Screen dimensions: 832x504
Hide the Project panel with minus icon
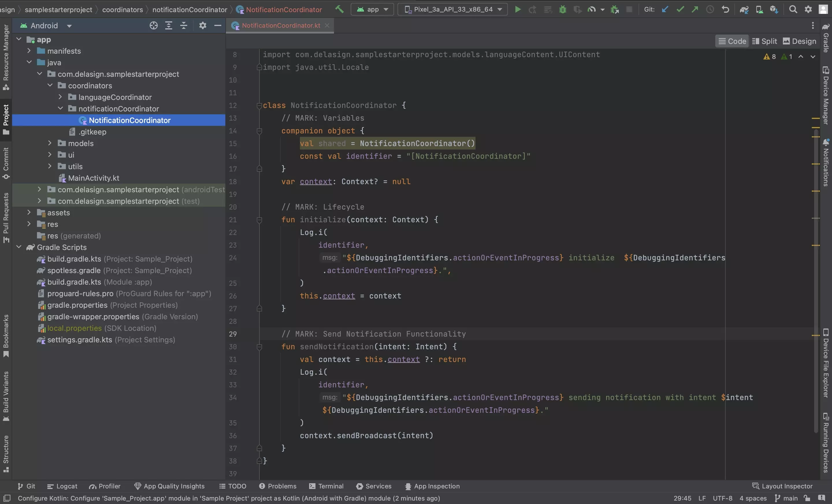click(218, 26)
